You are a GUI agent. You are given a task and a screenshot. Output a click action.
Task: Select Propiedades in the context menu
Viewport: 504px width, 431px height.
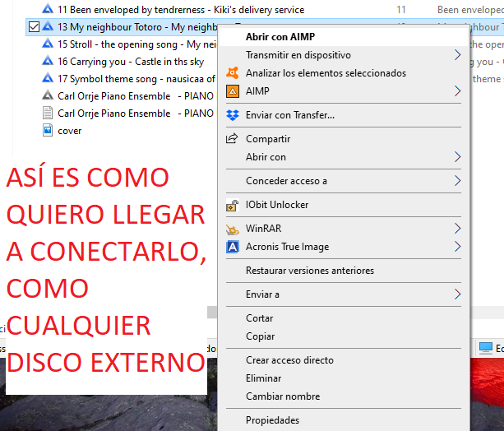coord(272,420)
